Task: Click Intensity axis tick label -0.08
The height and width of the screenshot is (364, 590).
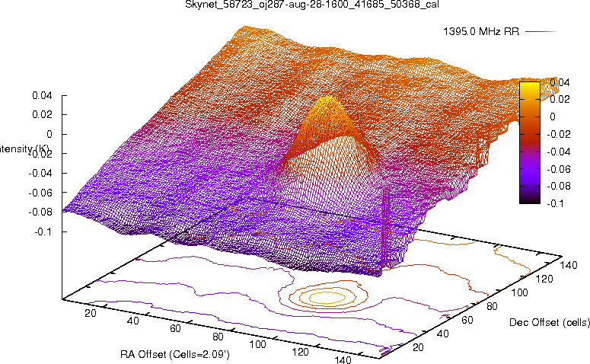Action: click(40, 212)
